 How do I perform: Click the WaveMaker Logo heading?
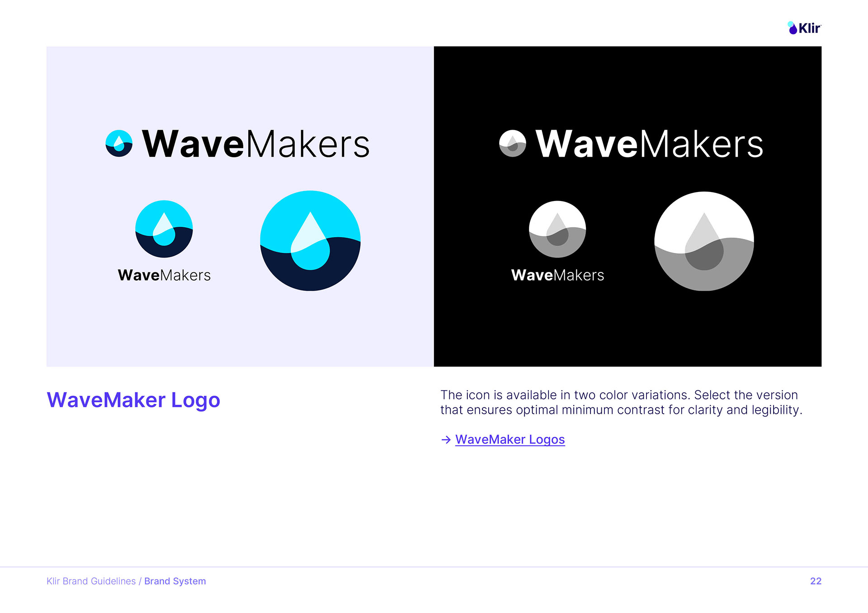point(133,401)
